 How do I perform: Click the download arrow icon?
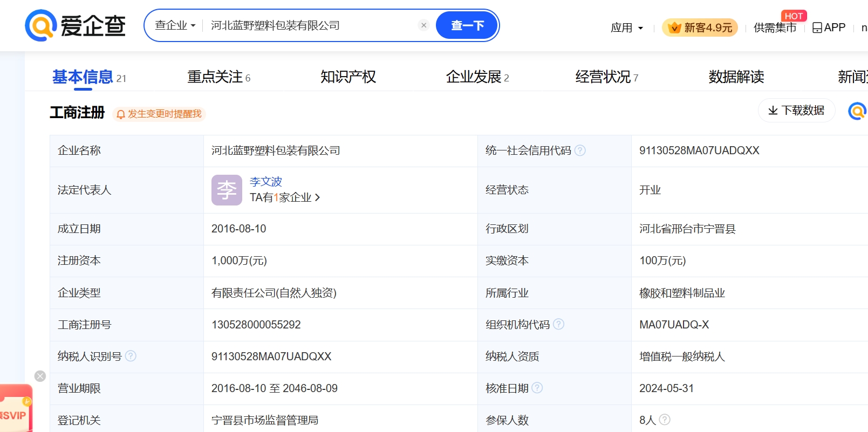coord(773,111)
